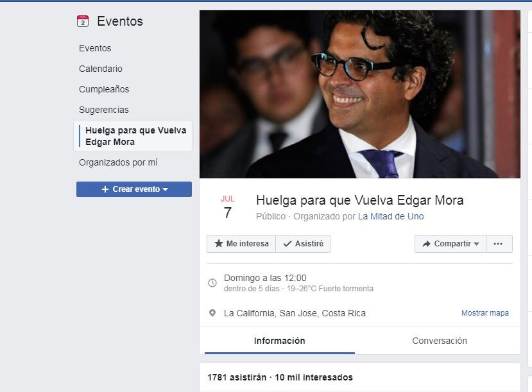
Task: Open Sugerencias in the sidebar
Action: 103,110
